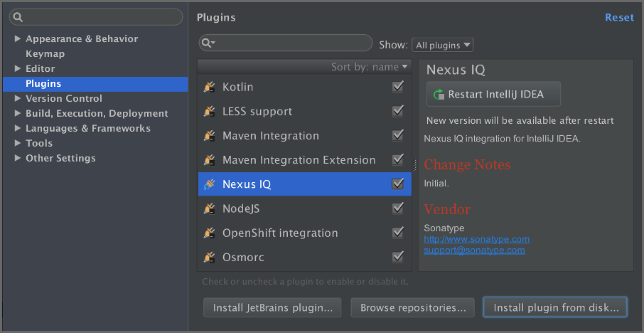644x333 pixels.
Task: Click Restart IntelliJ IDEA button
Action: tap(493, 94)
